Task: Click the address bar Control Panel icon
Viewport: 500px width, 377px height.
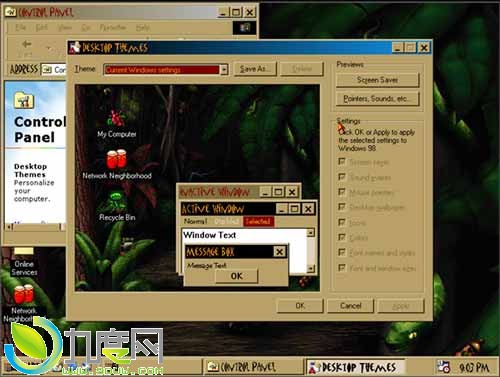Action: pos(47,70)
